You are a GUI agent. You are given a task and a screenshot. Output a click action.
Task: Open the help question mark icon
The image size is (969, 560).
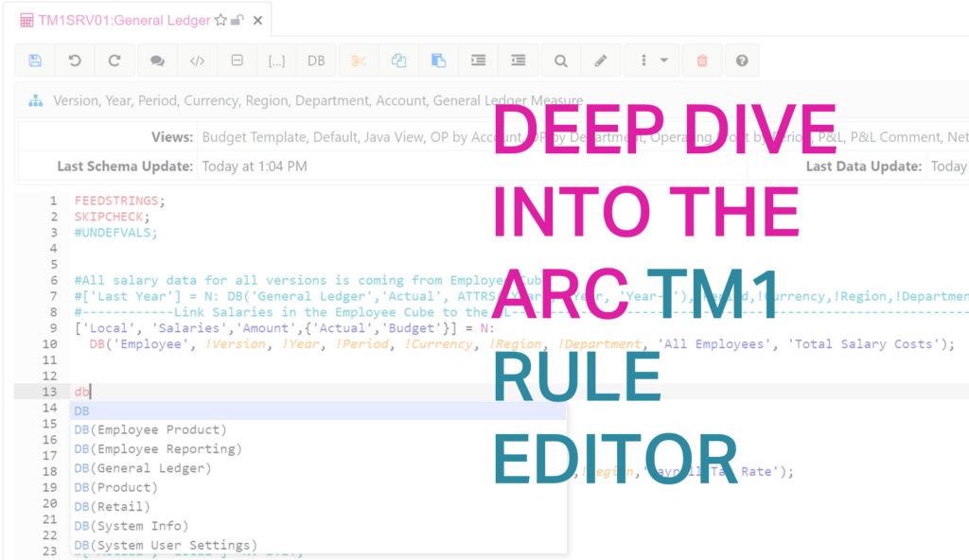[742, 61]
